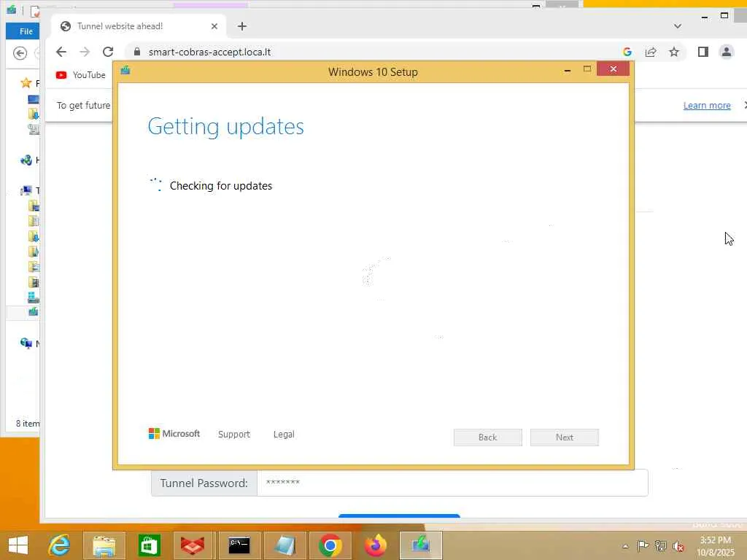The height and width of the screenshot is (560, 747).
Task: Open Chrome profile avatar menu
Action: [727, 52]
